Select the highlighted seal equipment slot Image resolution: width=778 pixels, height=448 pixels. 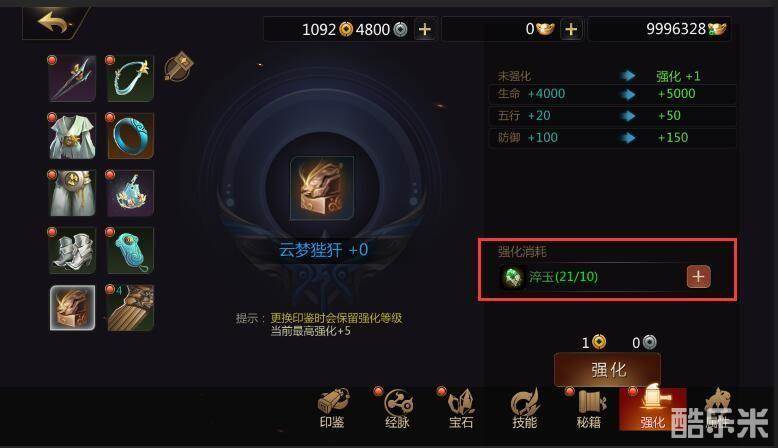pos(72,308)
